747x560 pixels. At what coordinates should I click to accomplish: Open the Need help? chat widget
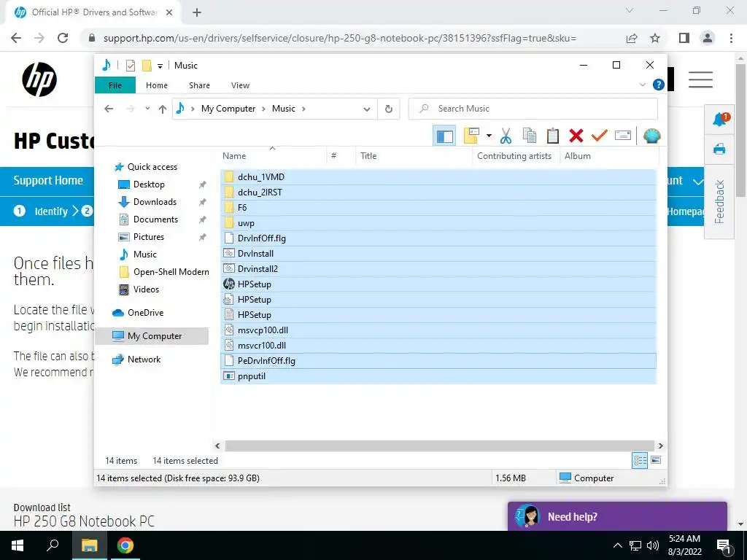tap(617, 517)
